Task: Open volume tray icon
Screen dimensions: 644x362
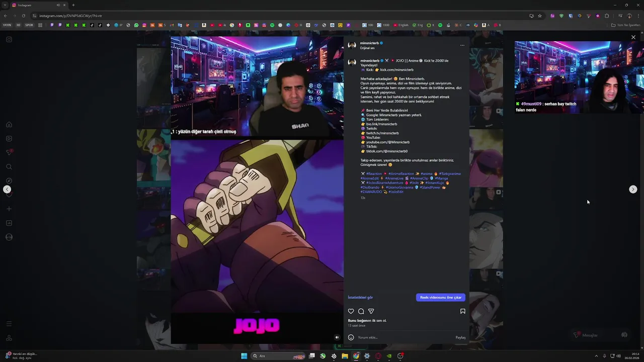Action: pyautogui.click(x=618, y=356)
